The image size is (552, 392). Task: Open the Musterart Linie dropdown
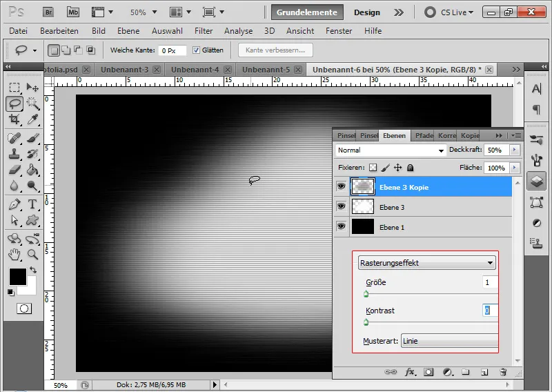450,341
